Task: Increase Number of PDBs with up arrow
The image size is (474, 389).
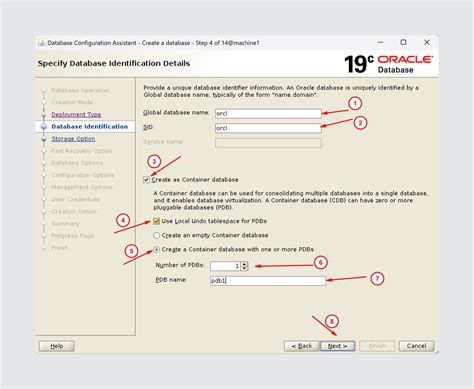Action: (x=245, y=264)
